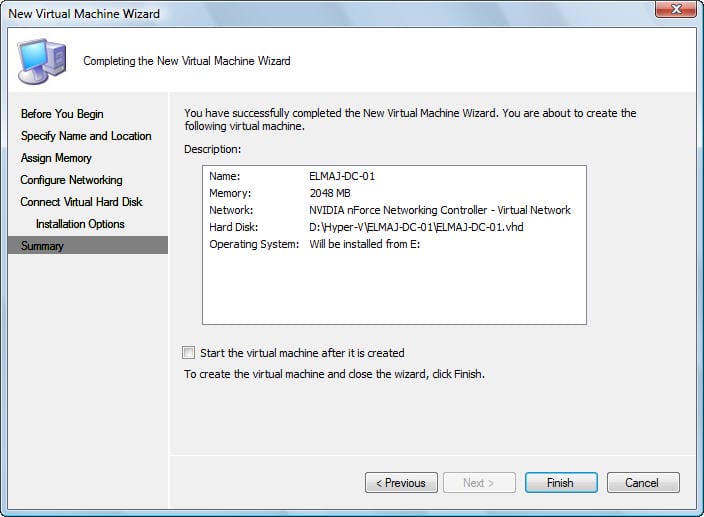Click Finish to create the virtual machine
The height and width of the screenshot is (517, 704).
(x=561, y=483)
